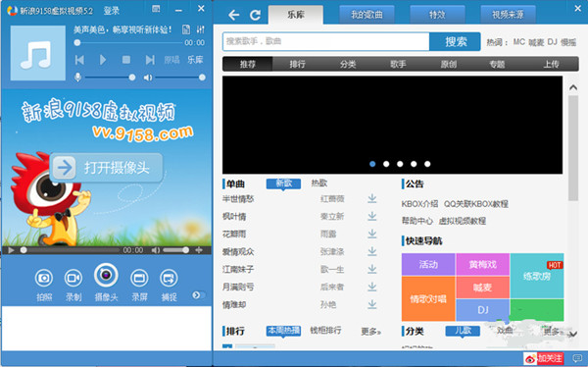Open the lyrics document icon
The image size is (588, 367).
click(186, 29)
